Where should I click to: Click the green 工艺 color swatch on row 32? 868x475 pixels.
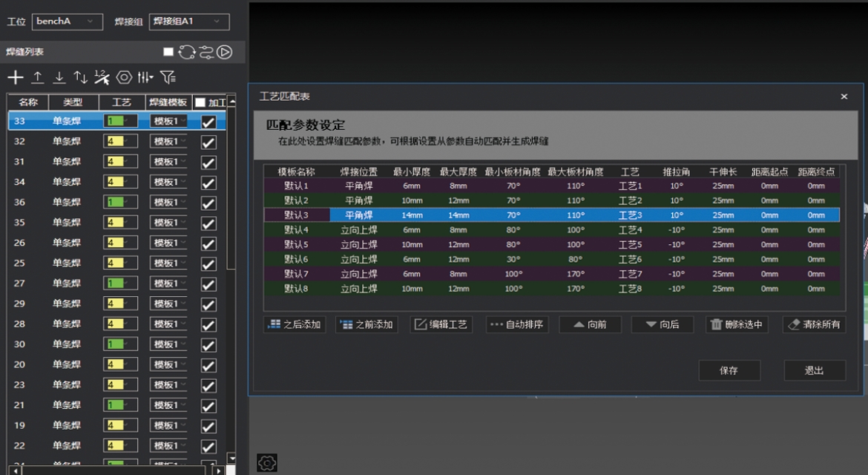click(x=117, y=141)
